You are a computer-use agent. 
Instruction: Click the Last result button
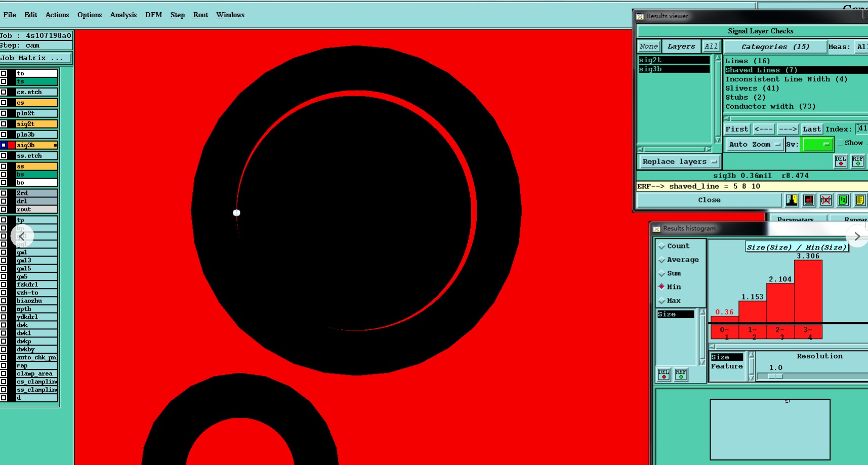pyautogui.click(x=812, y=129)
